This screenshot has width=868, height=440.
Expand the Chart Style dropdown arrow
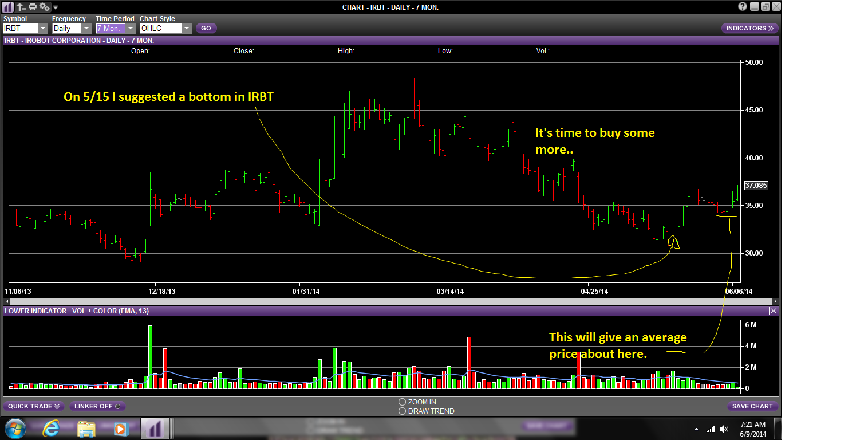[x=186, y=28]
